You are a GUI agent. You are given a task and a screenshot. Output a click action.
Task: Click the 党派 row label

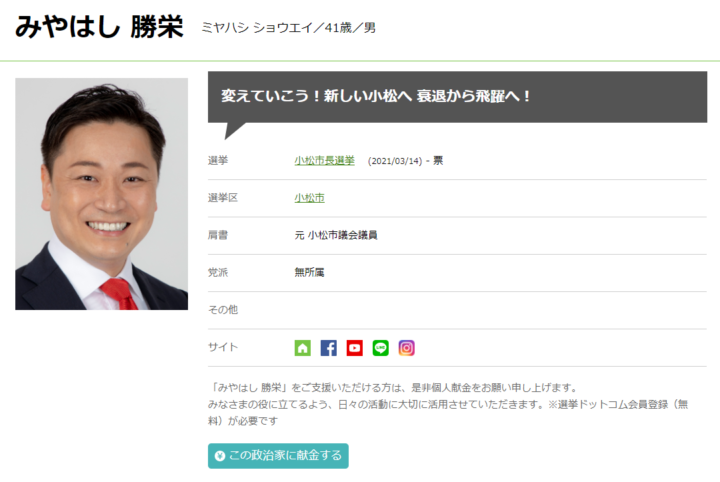click(218, 272)
